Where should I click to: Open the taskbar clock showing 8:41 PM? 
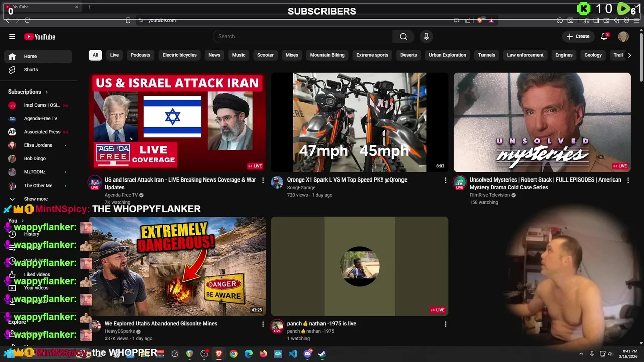630,354
